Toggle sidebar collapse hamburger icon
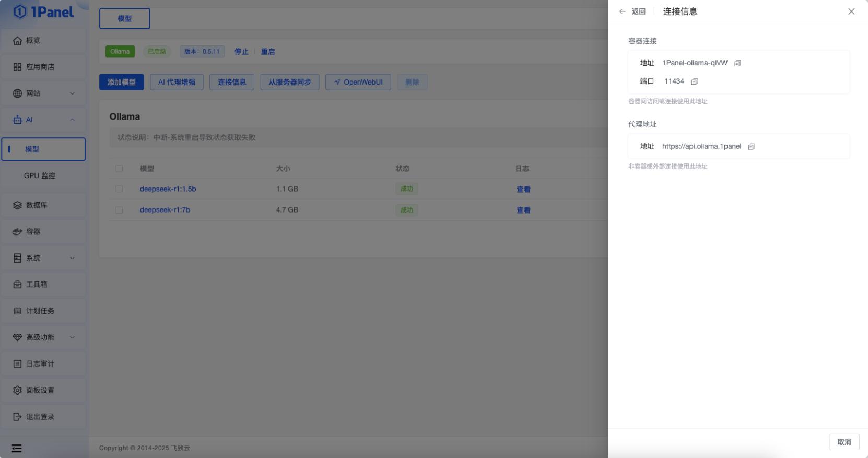 coord(17,449)
